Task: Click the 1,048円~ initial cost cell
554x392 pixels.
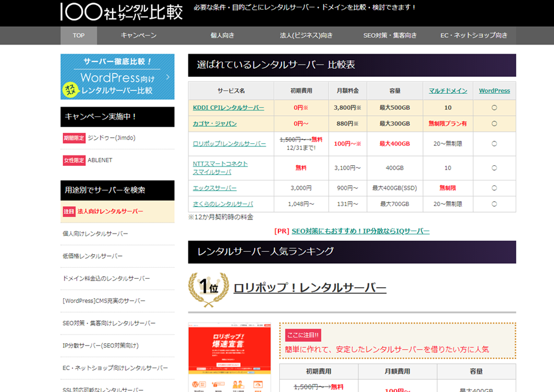Action: pos(301,204)
